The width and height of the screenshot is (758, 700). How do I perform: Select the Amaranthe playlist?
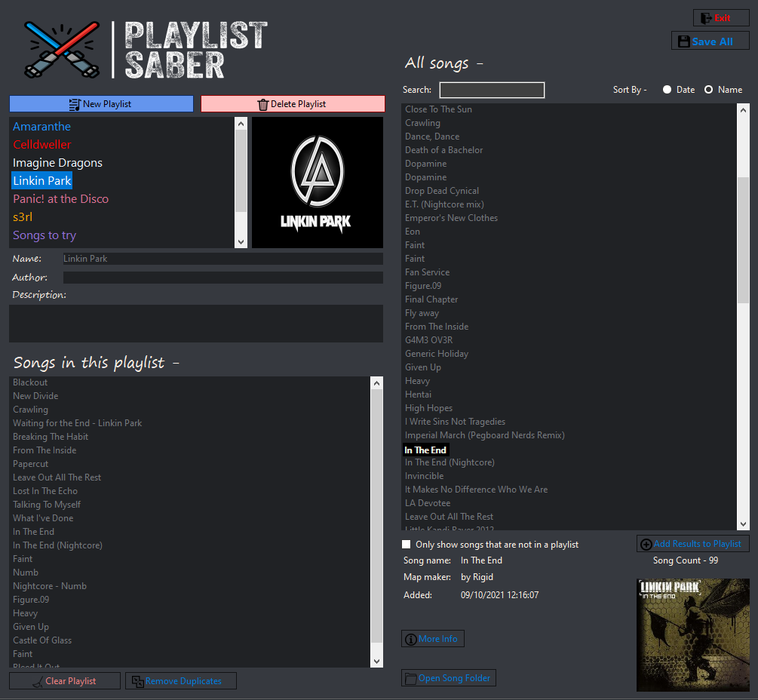click(42, 127)
